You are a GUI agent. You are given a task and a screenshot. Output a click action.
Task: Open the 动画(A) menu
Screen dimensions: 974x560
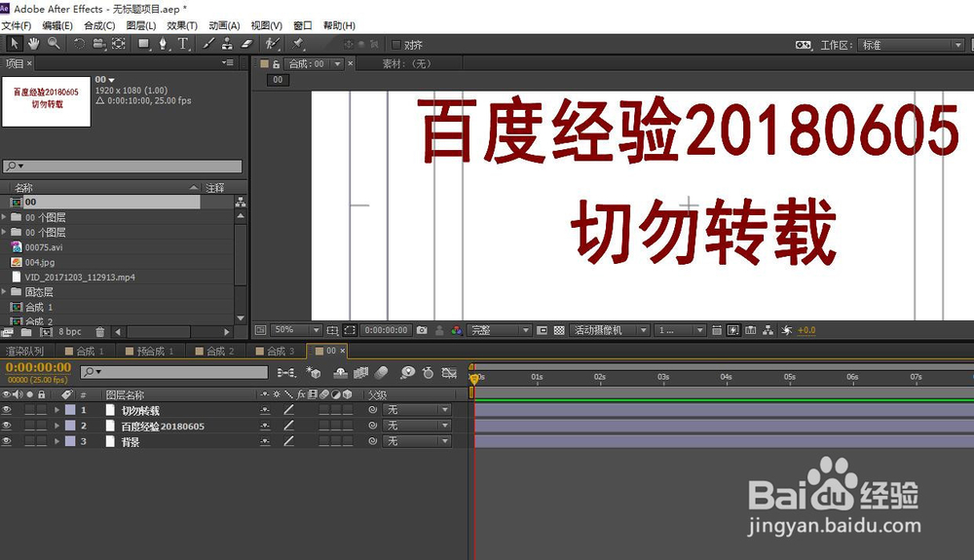[224, 25]
